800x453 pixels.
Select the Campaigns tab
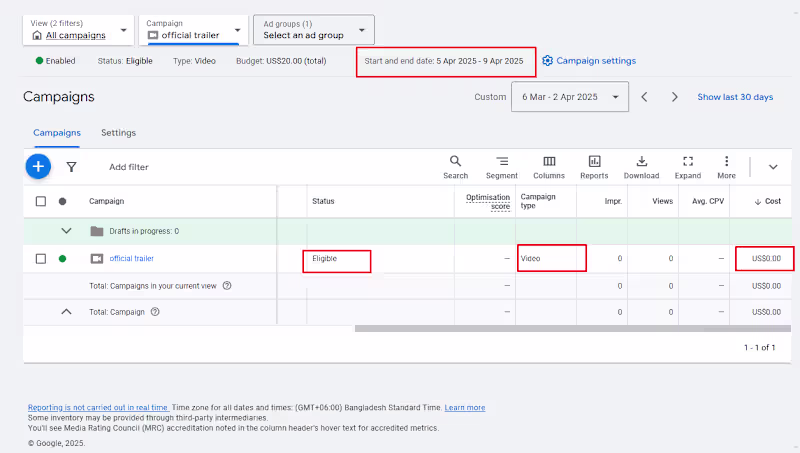point(57,133)
